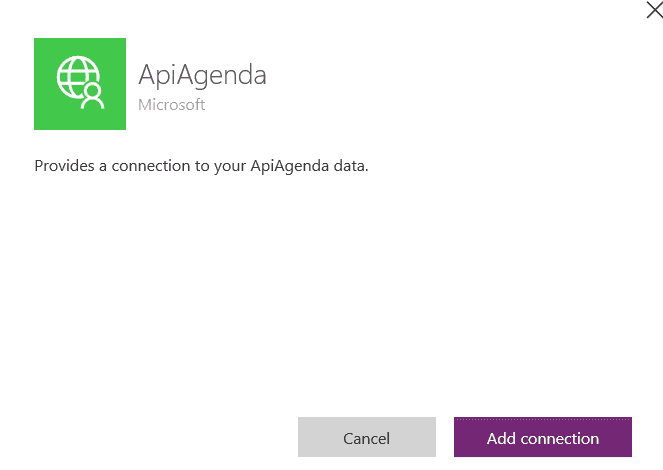Click the Add connection button
663x470 pixels.
click(x=542, y=437)
